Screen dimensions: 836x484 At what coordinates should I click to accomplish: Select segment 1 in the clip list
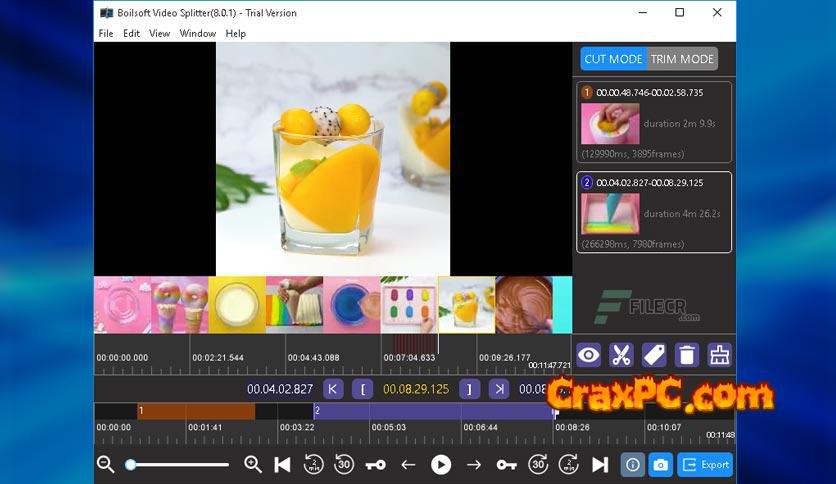654,122
